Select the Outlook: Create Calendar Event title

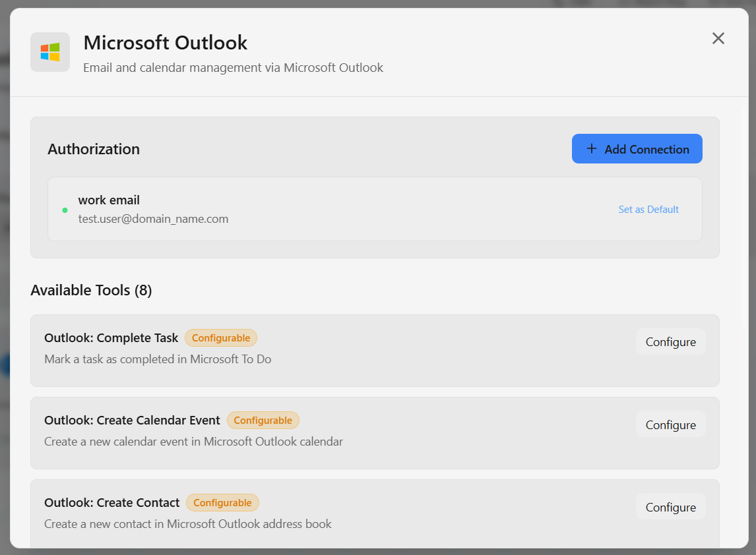coord(132,421)
